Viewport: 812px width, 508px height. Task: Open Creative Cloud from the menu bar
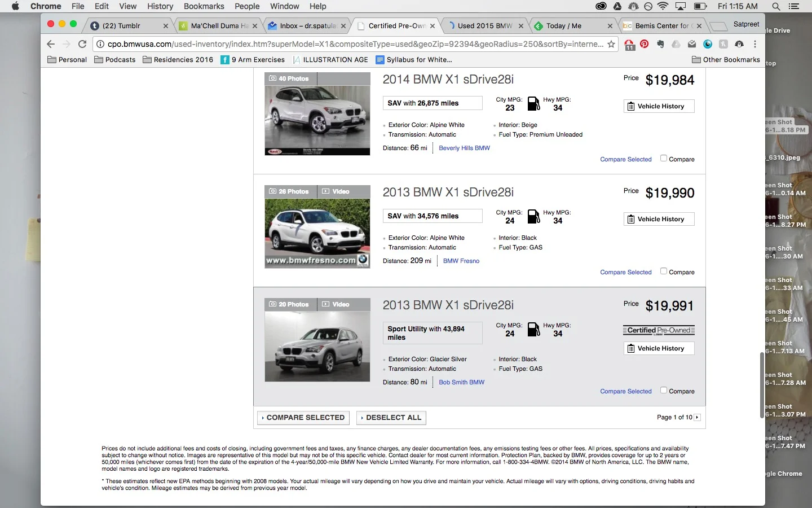point(601,6)
